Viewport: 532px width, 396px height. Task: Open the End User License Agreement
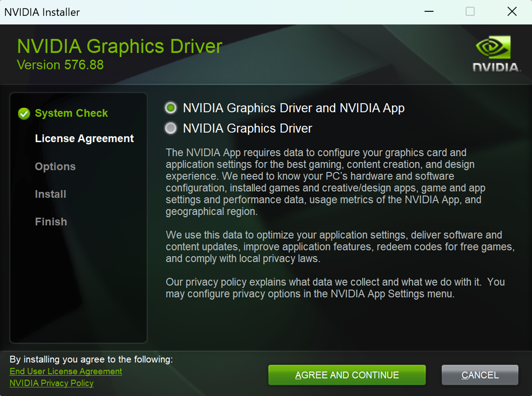point(65,371)
